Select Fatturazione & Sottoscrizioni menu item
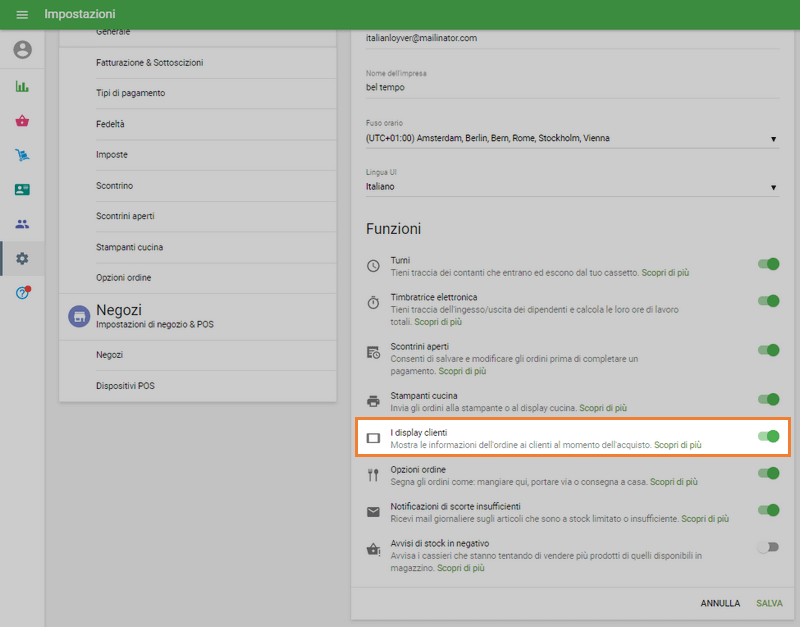The image size is (800, 627). [x=150, y=63]
